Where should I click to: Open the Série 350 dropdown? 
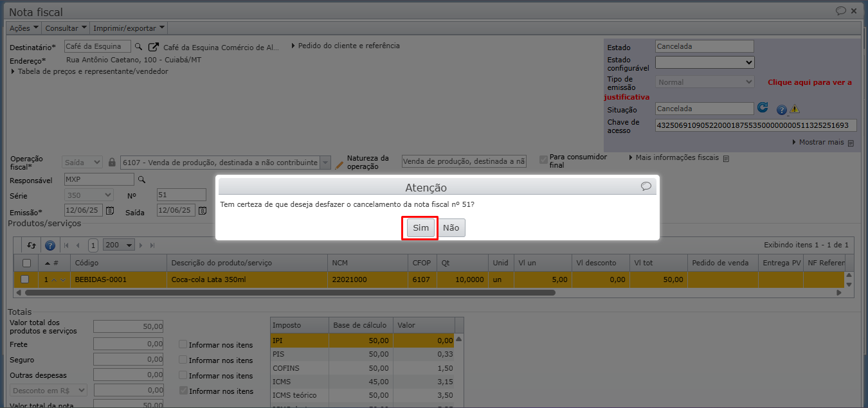point(89,195)
